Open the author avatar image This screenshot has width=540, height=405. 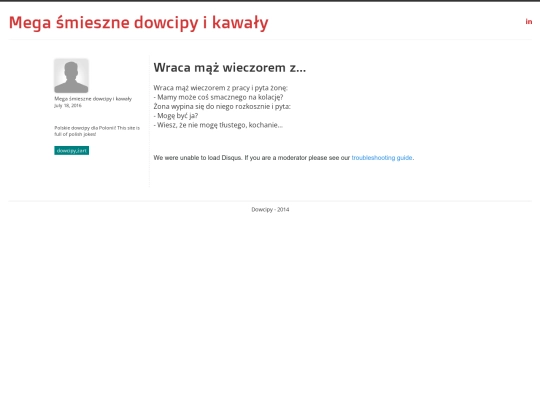pos(71,75)
